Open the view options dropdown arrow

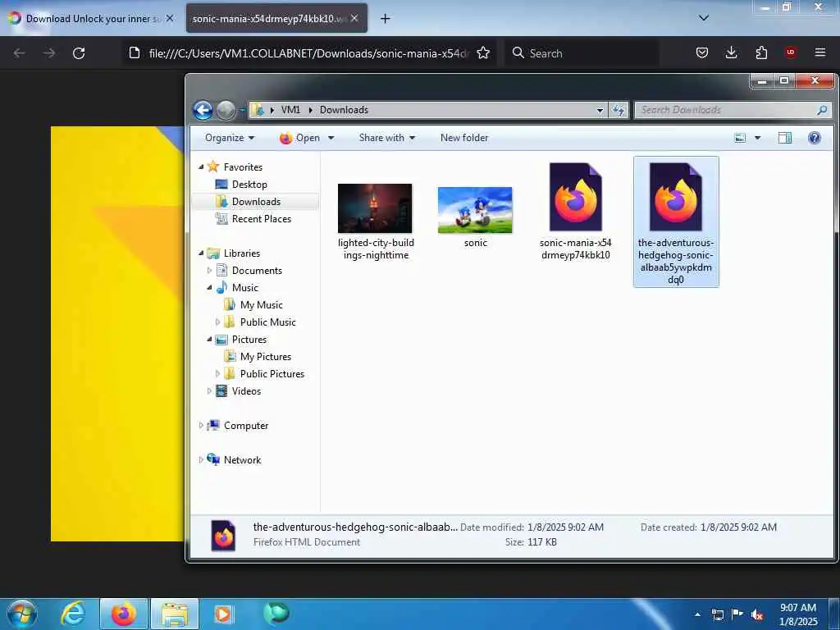pos(757,138)
